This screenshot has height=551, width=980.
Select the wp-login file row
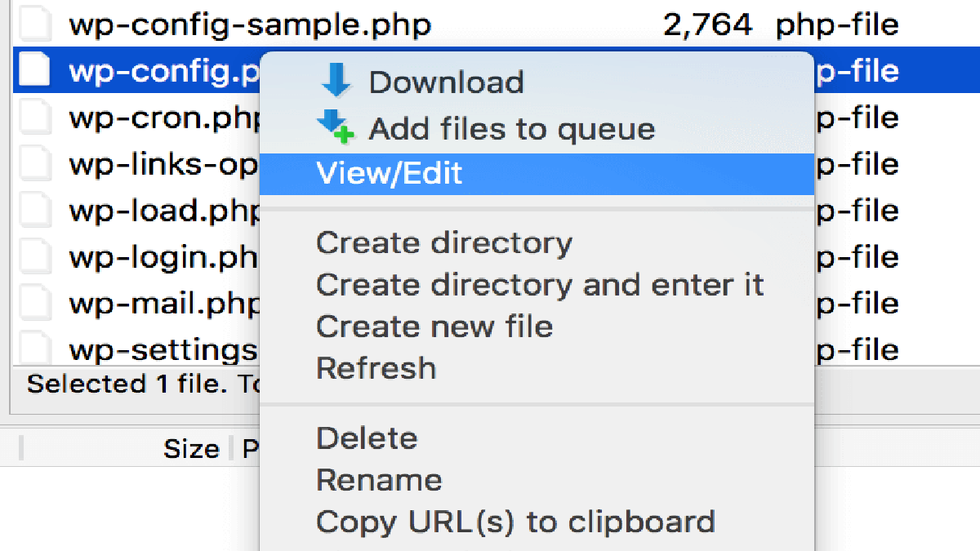pyautogui.click(x=137, y=258)
